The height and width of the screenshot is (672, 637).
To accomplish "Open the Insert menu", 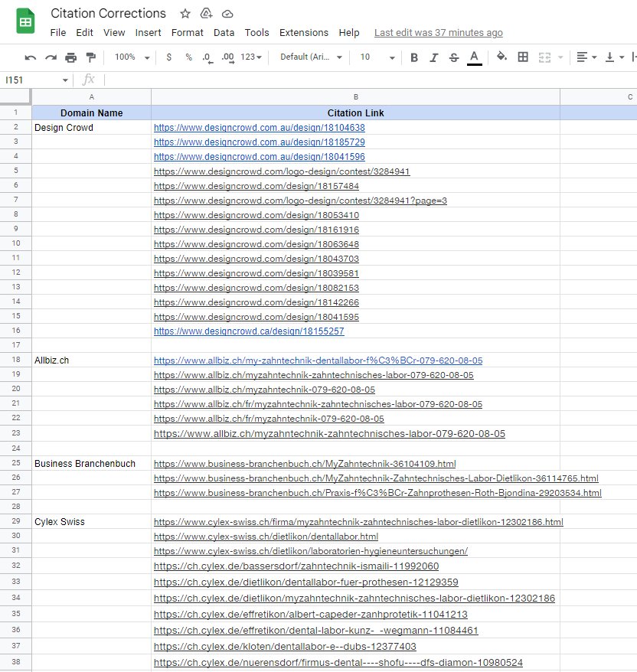I will coord(148,33).
